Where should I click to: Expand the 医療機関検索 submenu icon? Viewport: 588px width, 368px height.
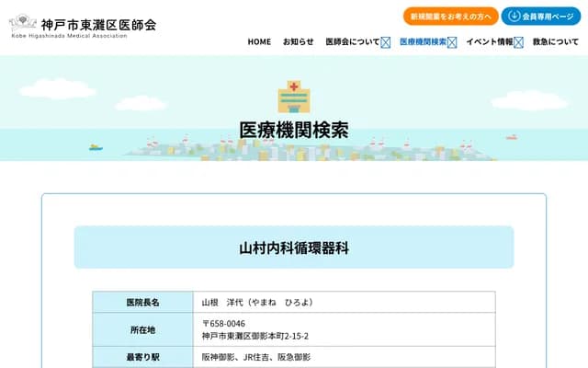[x=452, y=42]
